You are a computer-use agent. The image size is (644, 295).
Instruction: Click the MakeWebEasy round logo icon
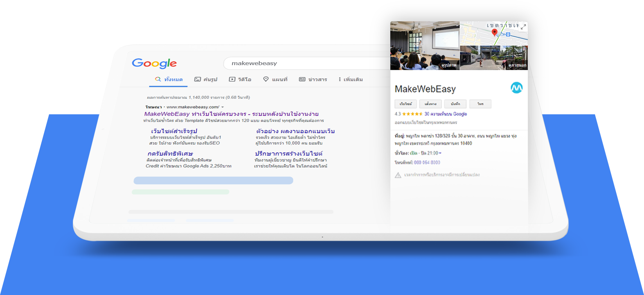coord(516,88)
